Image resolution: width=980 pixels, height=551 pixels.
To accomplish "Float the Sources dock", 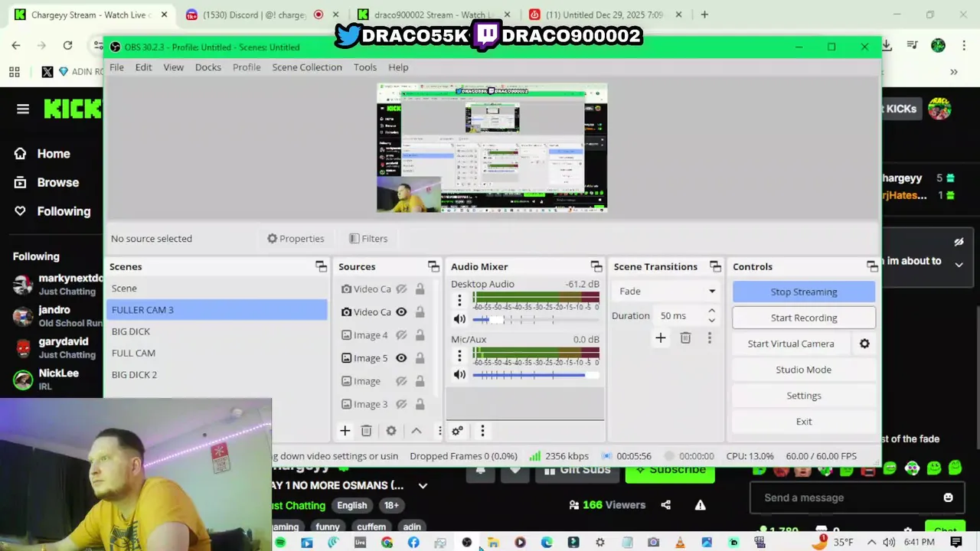I will 433,266.
